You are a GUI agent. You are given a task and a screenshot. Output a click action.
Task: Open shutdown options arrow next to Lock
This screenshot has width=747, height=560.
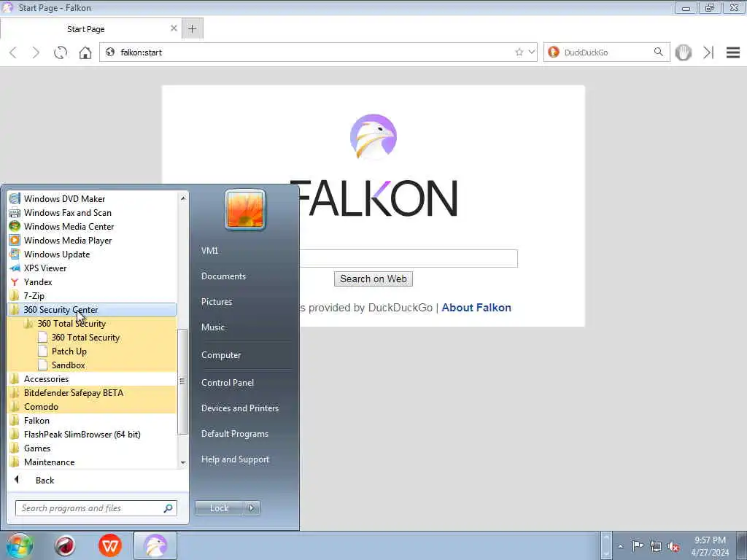point(252,508)
